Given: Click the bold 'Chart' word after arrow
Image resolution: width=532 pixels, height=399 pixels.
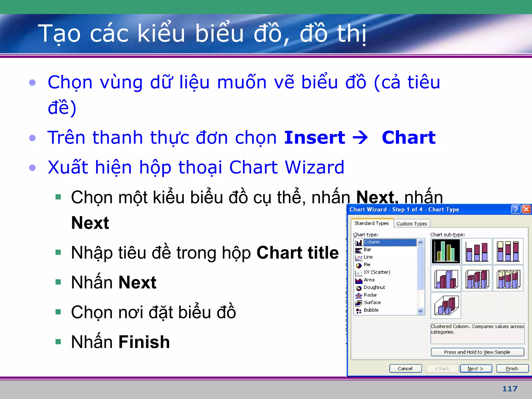Looking at the screenshot, I should pos(409,137).
